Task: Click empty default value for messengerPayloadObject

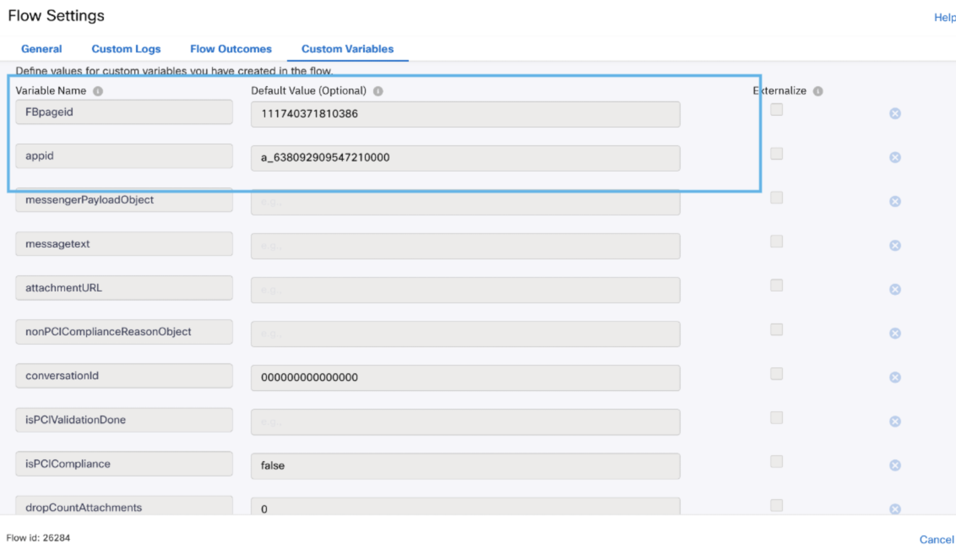Action: 465,202
